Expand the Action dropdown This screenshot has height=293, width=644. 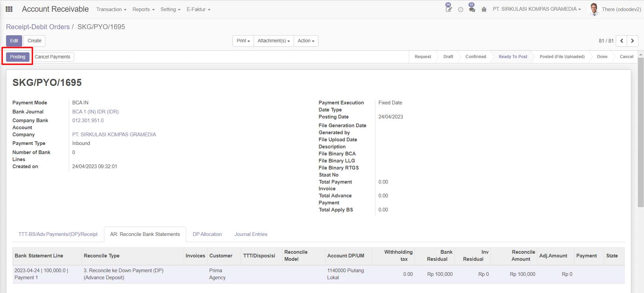(306, 41)
